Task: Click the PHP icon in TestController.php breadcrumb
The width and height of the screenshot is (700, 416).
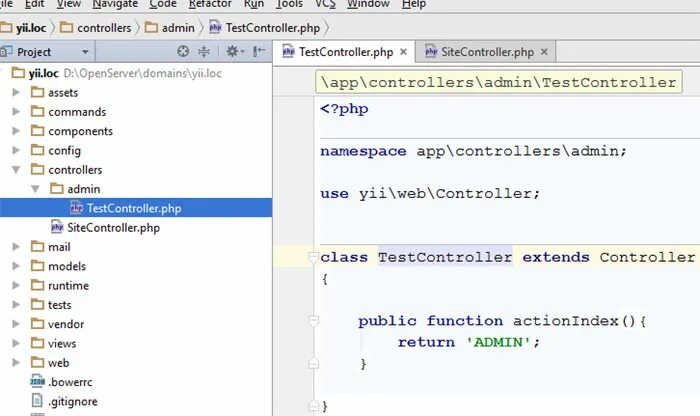Action: 215,27
